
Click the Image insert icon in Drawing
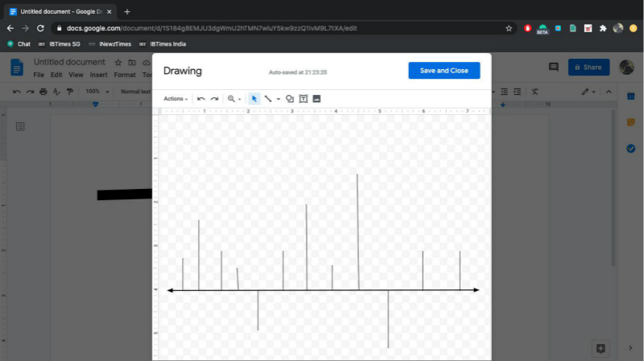(x=316, y=99)
